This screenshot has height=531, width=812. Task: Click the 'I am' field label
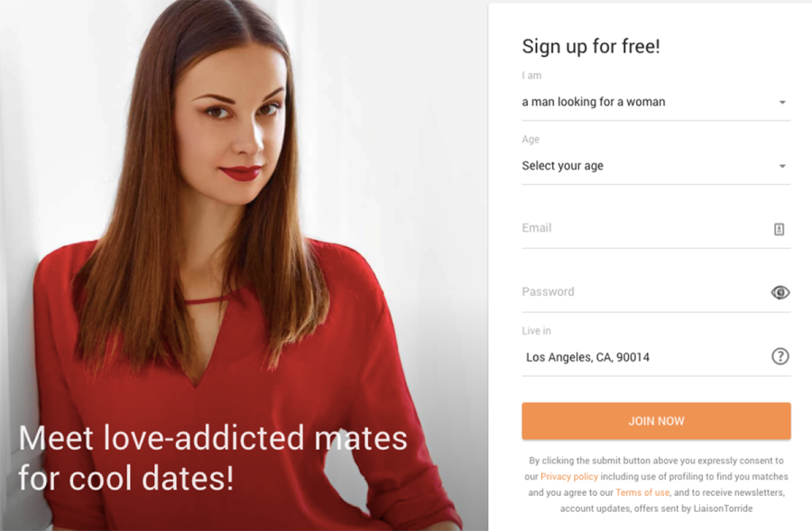(531, 76)
